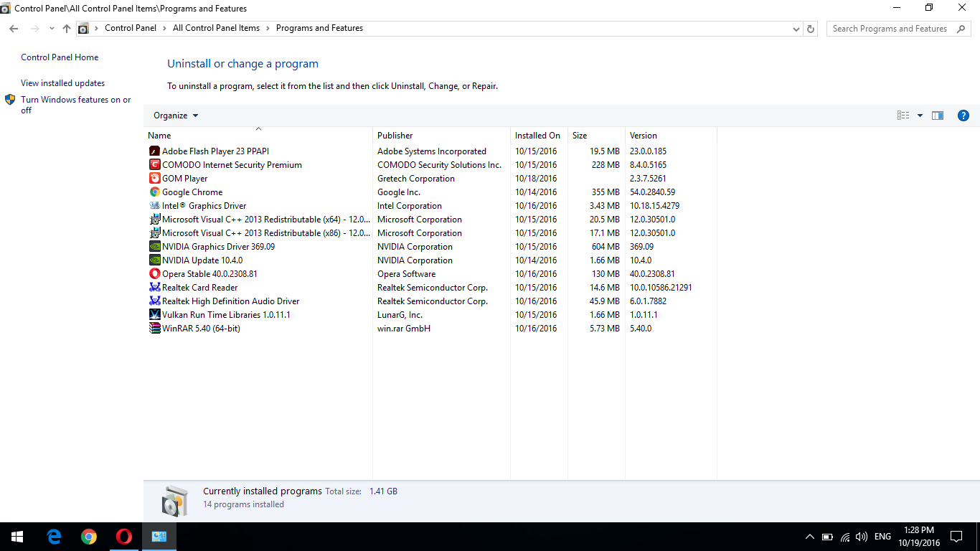This screenshot has height=551, width=980.
Task: Click the Adobe Flash Player program icon
Action: coord(154,151)
